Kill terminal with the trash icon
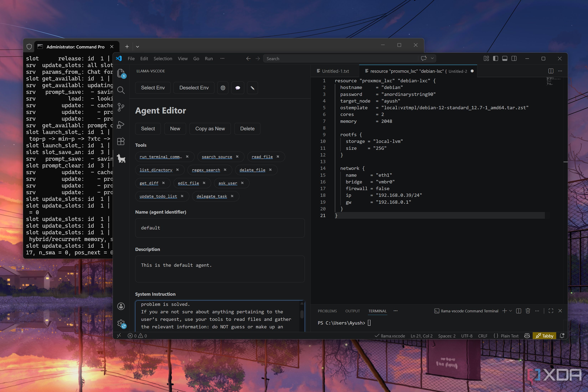The image size is (588, 392). pos(528,311)
